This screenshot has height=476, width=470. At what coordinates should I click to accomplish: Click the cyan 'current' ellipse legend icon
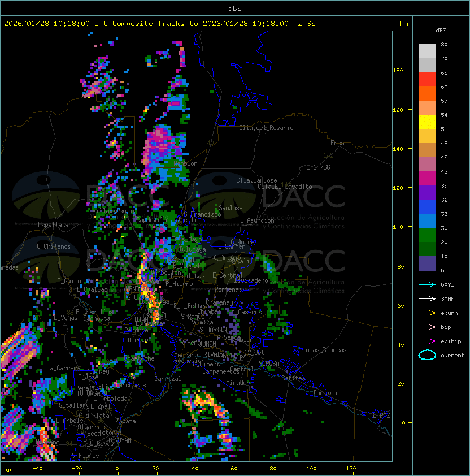(x=427, y=355)
